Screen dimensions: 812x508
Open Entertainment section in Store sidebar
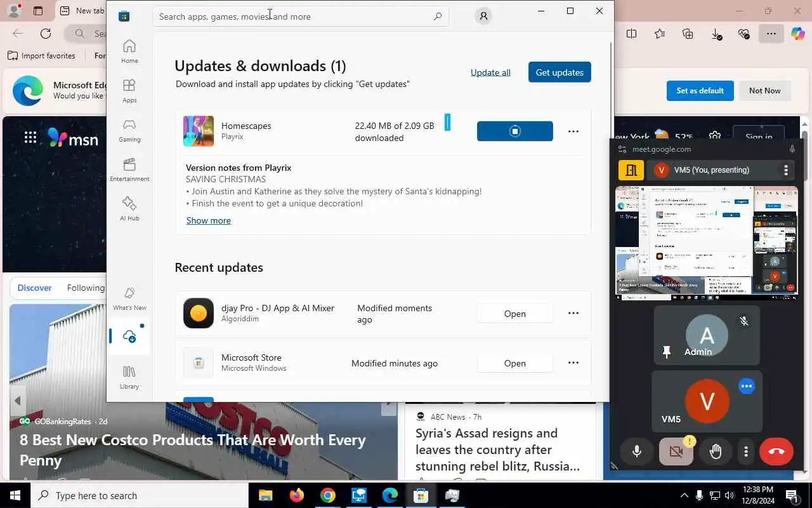pos(129,169)
